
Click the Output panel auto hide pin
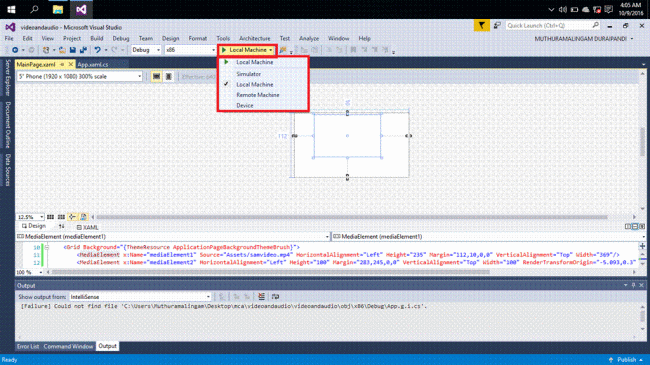tap(633, 285)
